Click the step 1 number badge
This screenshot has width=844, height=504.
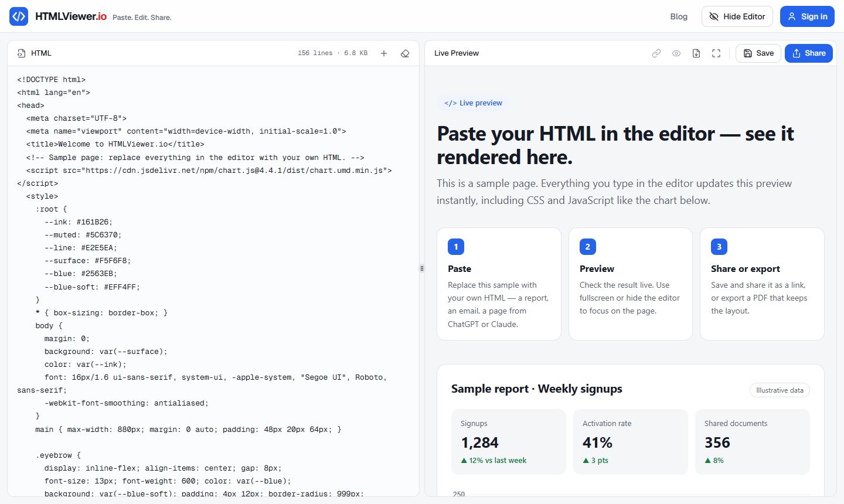456,247
